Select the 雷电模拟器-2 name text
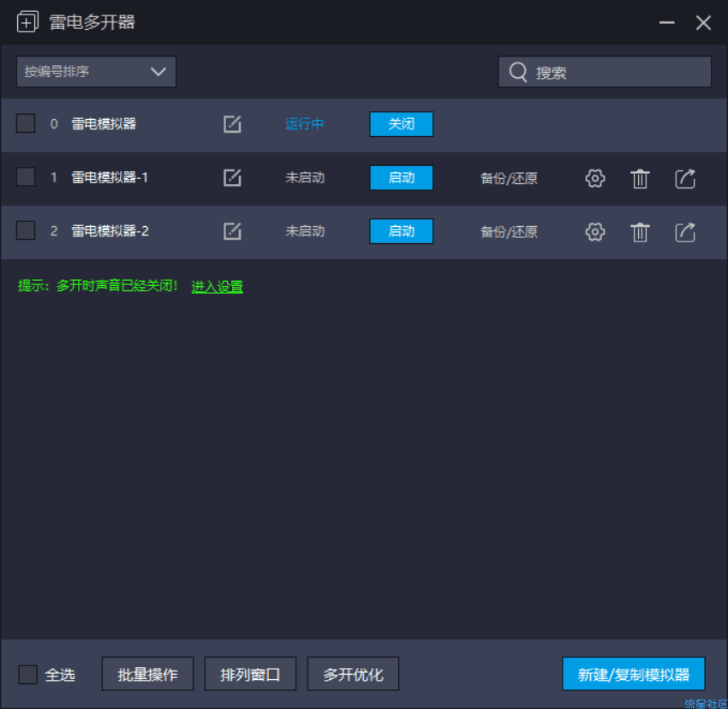The height and width of the screenshot is (709, 728). (110, 230)
